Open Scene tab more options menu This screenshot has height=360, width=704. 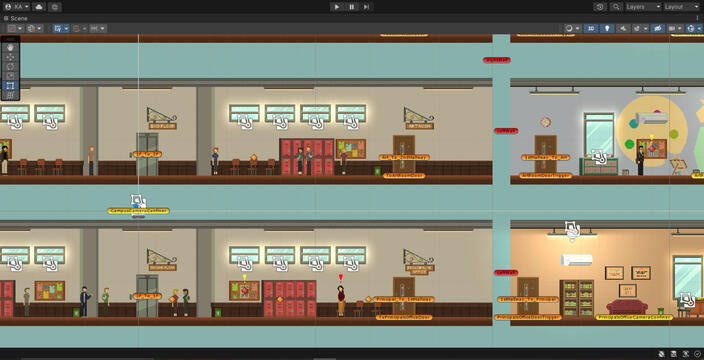(x=697, y=18)
